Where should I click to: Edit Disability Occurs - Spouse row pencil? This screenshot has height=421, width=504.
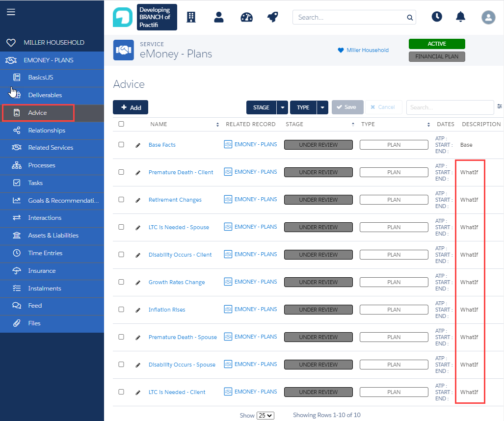[138, 365]
